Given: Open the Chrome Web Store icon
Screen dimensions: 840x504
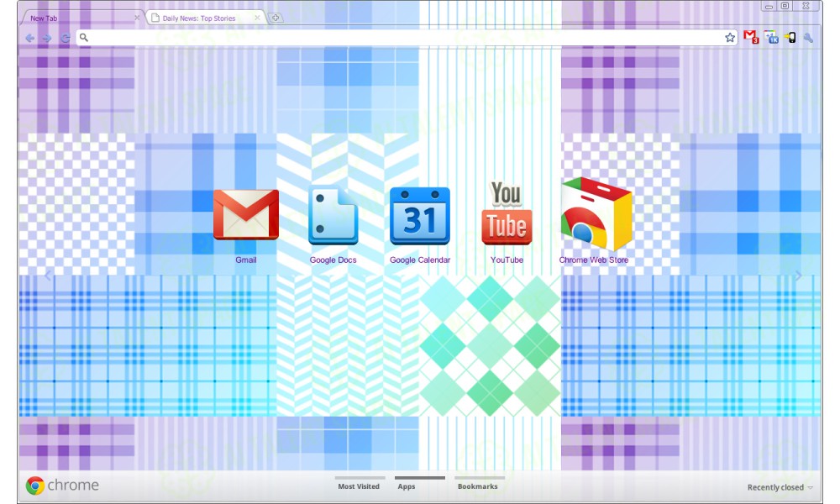Looking at the screenshot, I should [x=596, y=213].
